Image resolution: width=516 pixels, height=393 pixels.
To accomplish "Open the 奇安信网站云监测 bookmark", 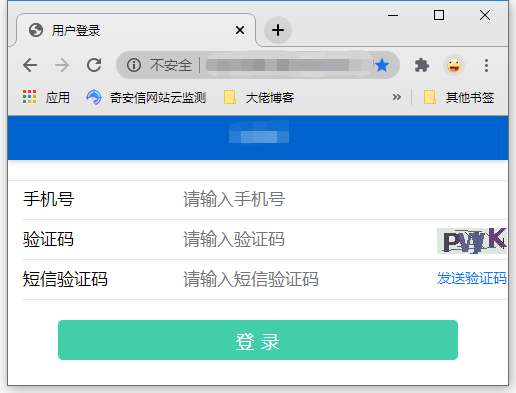I will coord(146,97).
